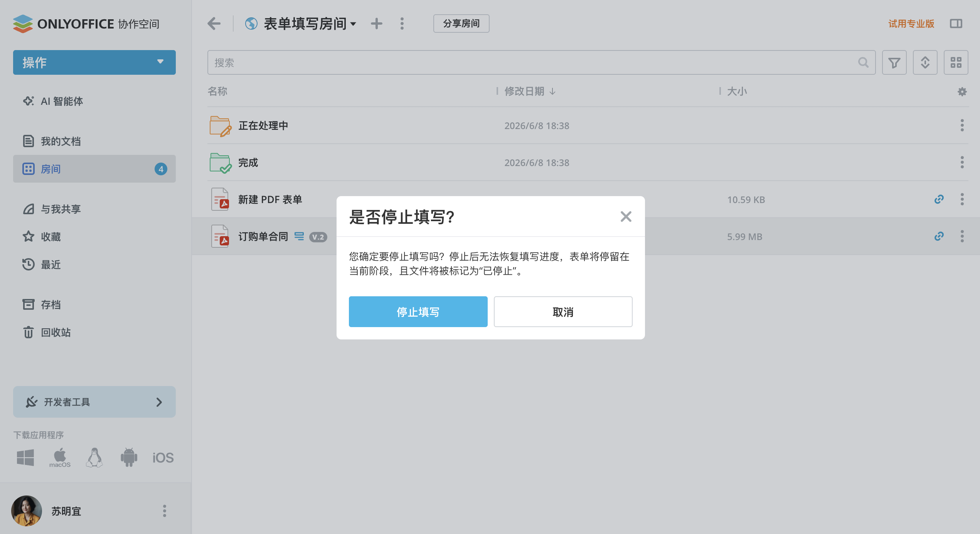Click the form-filling badge beside 订购单合同
The height and width of the screenshot is (534, 980).
299,236
